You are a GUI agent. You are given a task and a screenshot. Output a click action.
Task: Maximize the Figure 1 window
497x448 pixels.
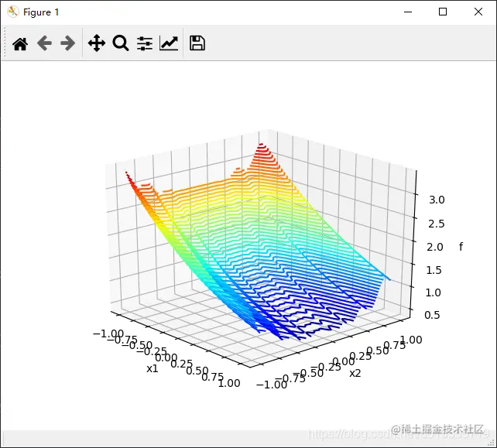[443, 12]
